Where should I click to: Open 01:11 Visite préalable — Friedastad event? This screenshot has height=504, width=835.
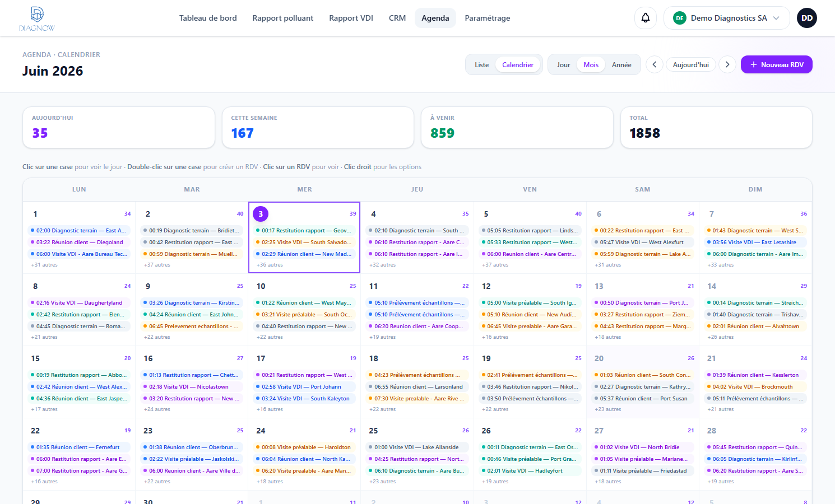tap(642, 470)
